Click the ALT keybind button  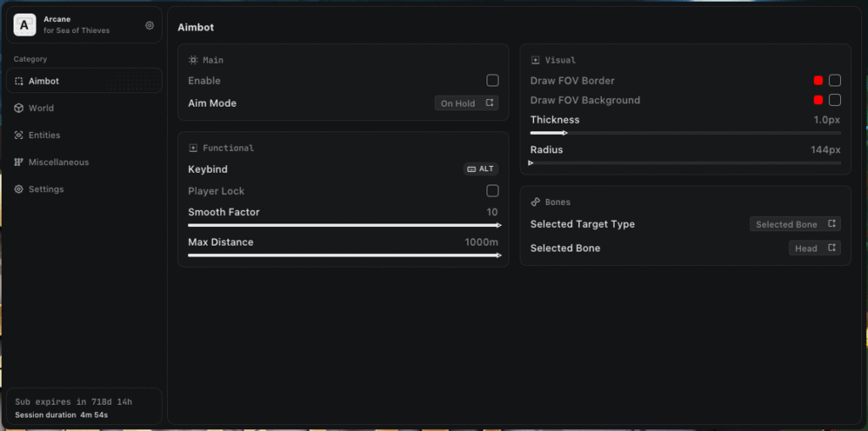481,169
